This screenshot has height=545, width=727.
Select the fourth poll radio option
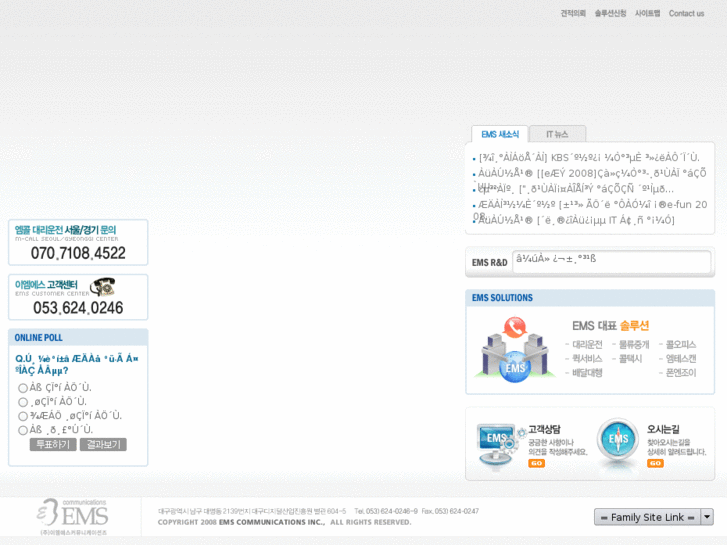[23, 430]
